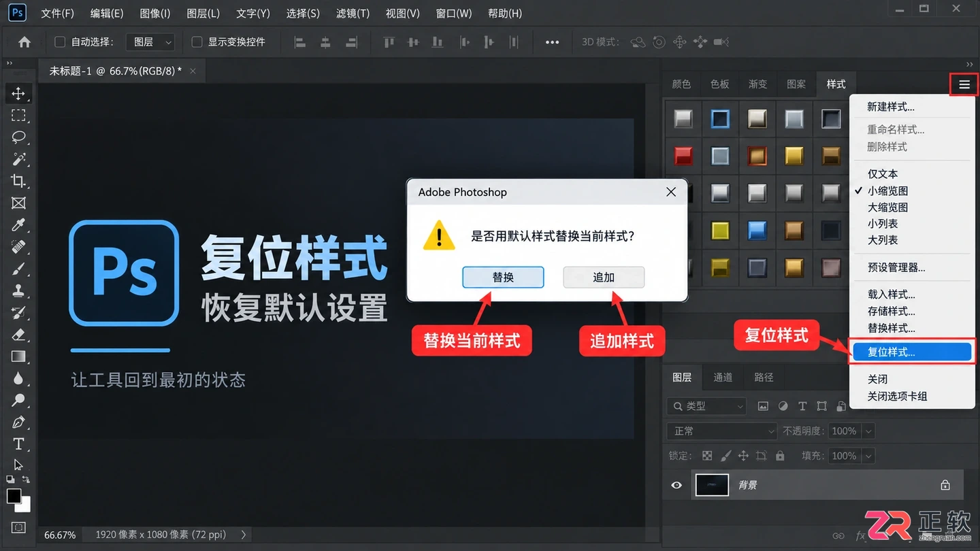Click the black foreground color swatch
The width and height of the screenshot is (980, 551).
[x=14, y=496]
